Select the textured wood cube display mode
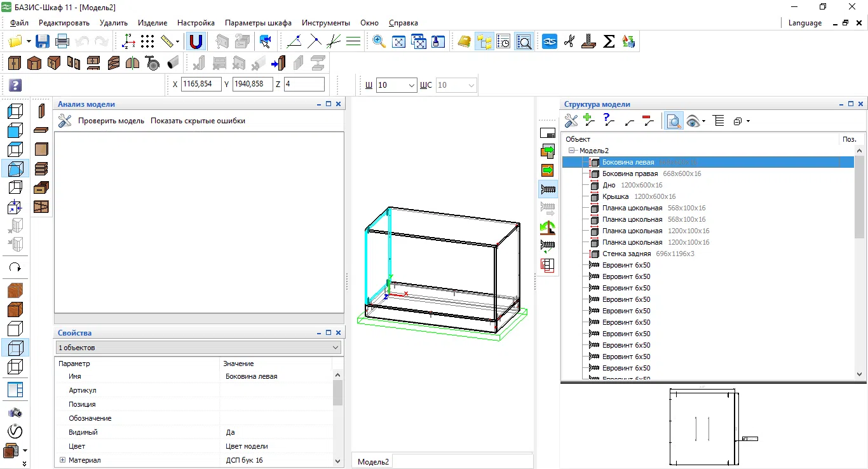868x469 pixels. [x=15, y=290]
